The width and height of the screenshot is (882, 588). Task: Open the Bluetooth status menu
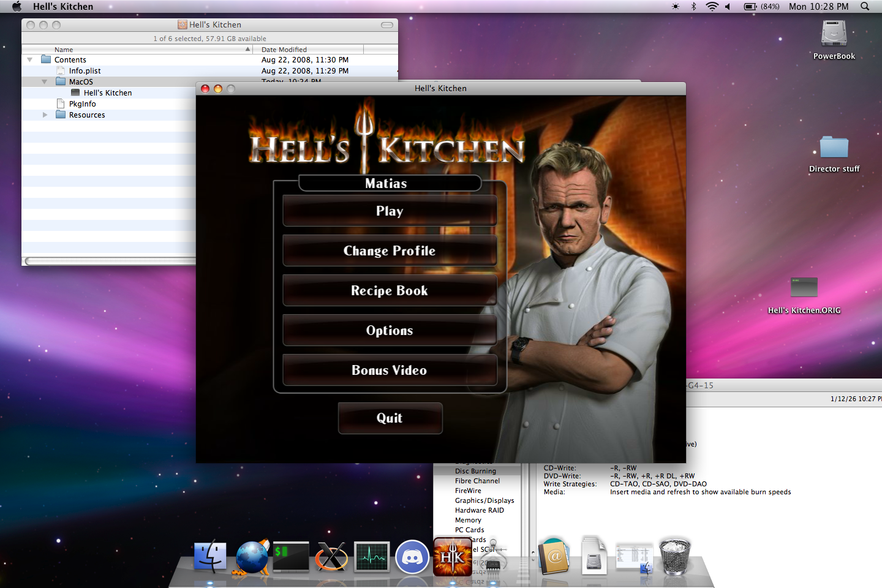pos(693,6)
